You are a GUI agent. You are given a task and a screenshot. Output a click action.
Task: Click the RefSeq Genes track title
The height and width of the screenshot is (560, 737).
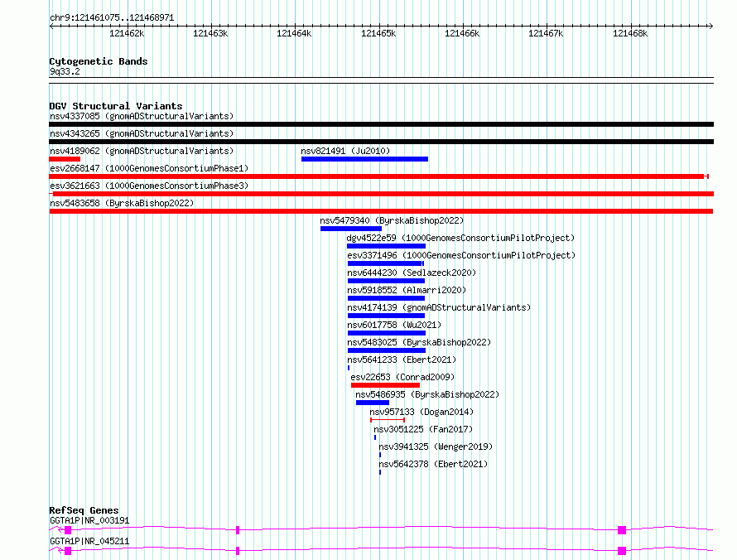click(84, 510)
